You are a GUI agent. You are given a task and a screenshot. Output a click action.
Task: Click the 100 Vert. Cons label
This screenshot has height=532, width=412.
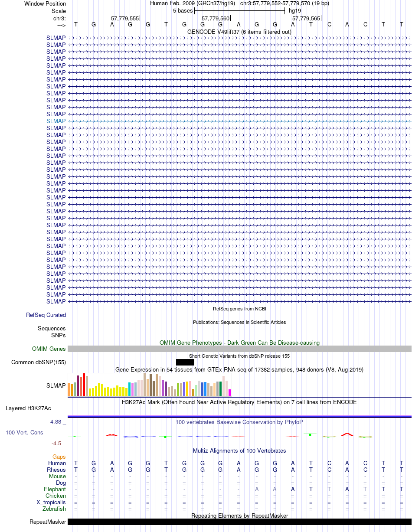[x=24, y=433]
